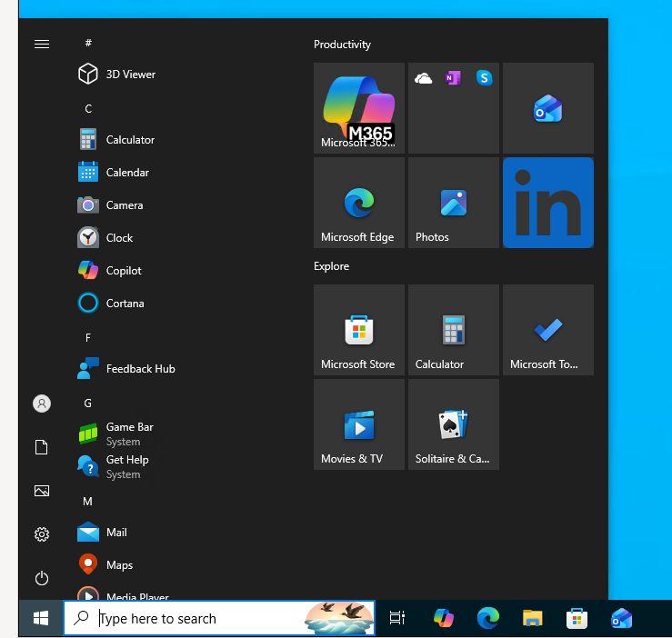Open the Pictures folder shortcut
This screenshot has height=638, width=672.
[42, 491]
